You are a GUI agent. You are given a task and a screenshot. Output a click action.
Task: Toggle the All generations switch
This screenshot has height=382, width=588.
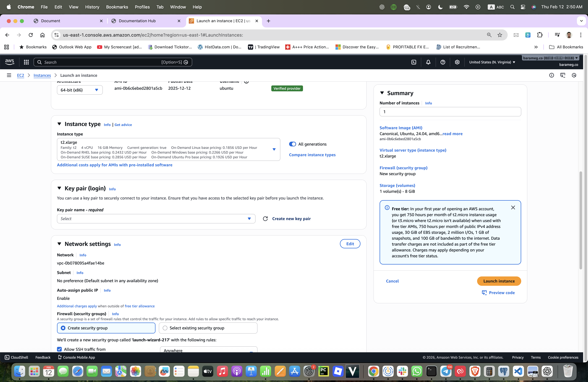point(293,144)
